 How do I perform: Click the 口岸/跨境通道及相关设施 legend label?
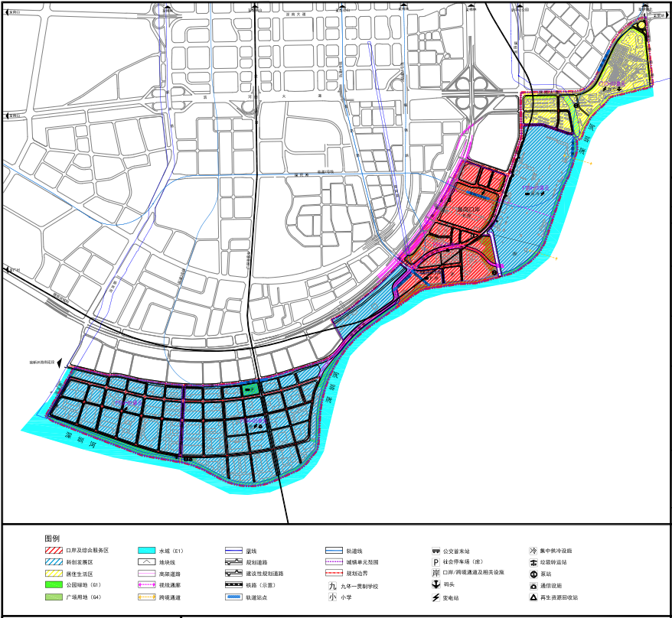click(x=474, y=572)
